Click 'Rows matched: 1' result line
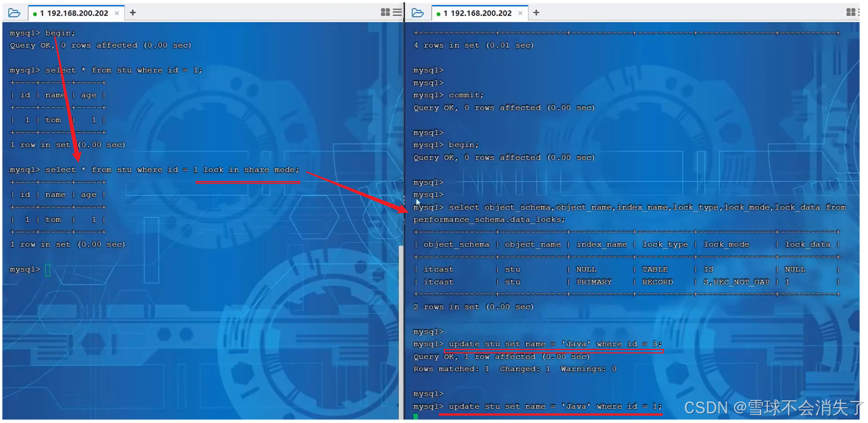The height and width of the screenshot is (423, 868). (x=451, y=369)
